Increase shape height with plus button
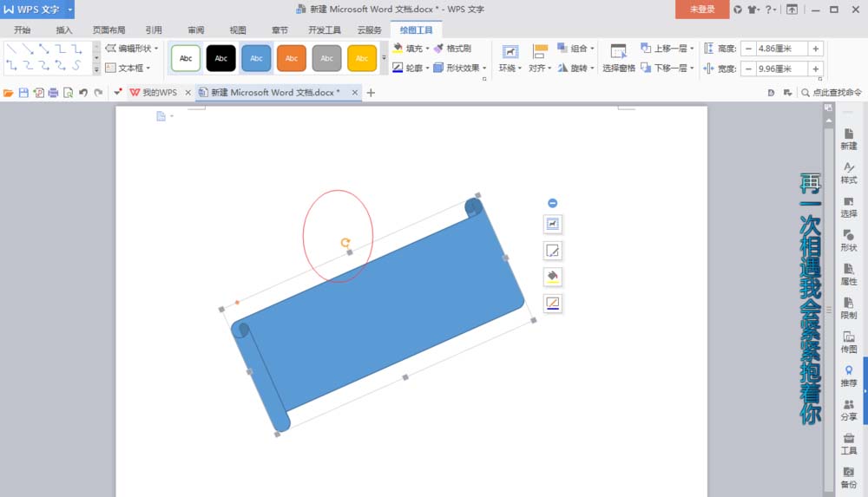The image size is (868, 497). click(x=815, y=49)
